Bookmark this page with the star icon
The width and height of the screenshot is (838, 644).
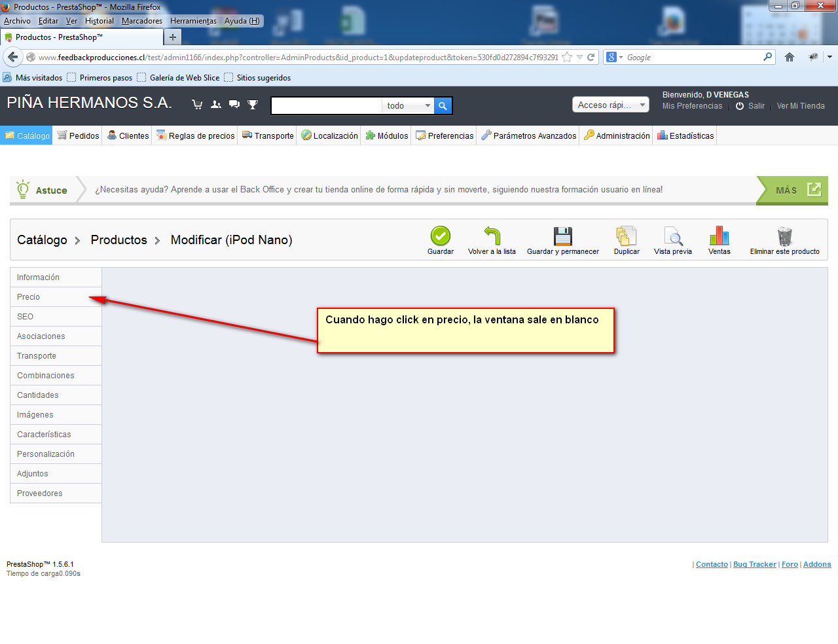(568, 57)
